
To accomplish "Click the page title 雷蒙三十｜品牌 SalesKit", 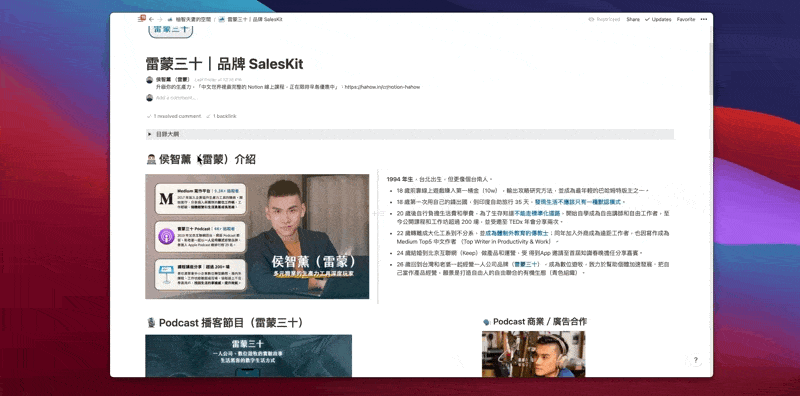I will (224, 64).
